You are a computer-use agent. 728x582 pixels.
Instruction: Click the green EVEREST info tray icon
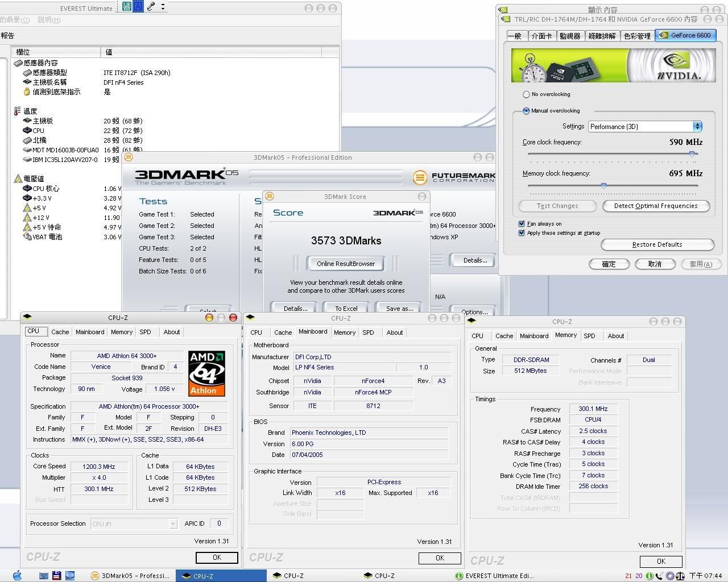(650, 576)
